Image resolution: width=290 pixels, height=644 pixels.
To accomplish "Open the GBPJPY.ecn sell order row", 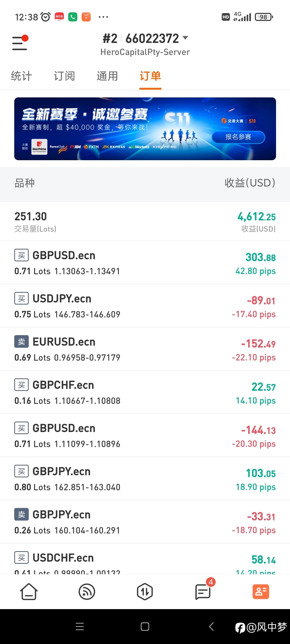I will (145, 522).
